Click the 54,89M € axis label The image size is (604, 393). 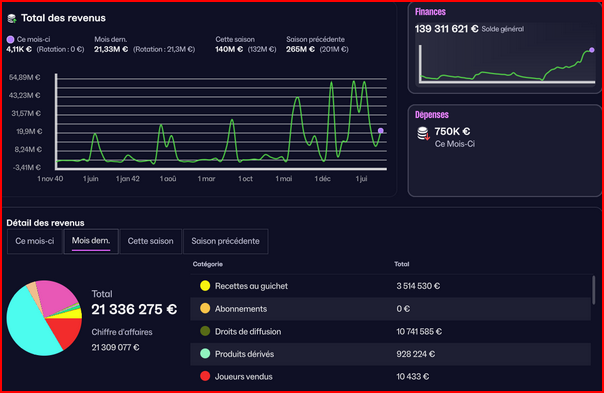tap(25, 77)
